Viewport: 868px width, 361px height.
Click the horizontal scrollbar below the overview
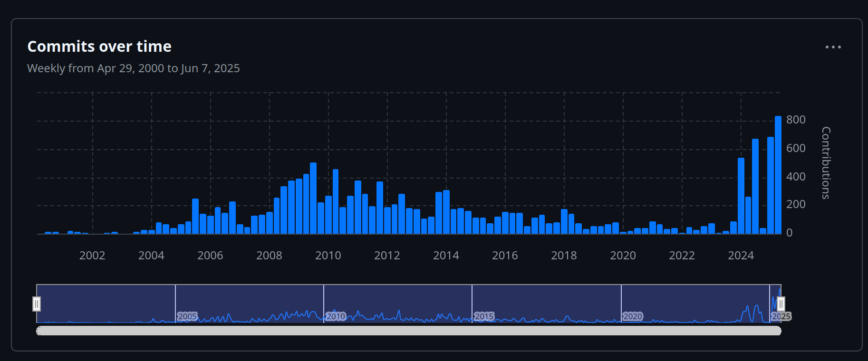409,331
